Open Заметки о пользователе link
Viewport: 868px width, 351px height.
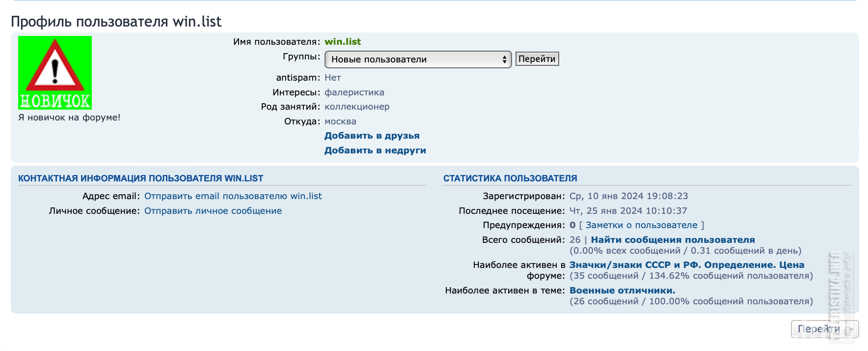click(642, 225)
